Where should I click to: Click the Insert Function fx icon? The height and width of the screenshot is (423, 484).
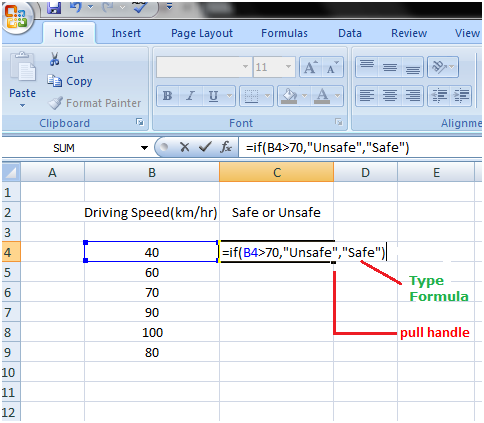(x=226, y=147)
